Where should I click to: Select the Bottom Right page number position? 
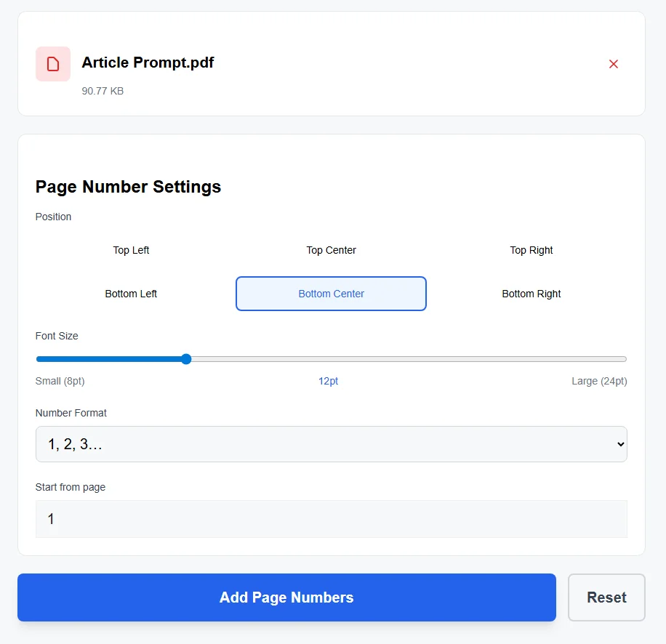[x=531, y=294]
